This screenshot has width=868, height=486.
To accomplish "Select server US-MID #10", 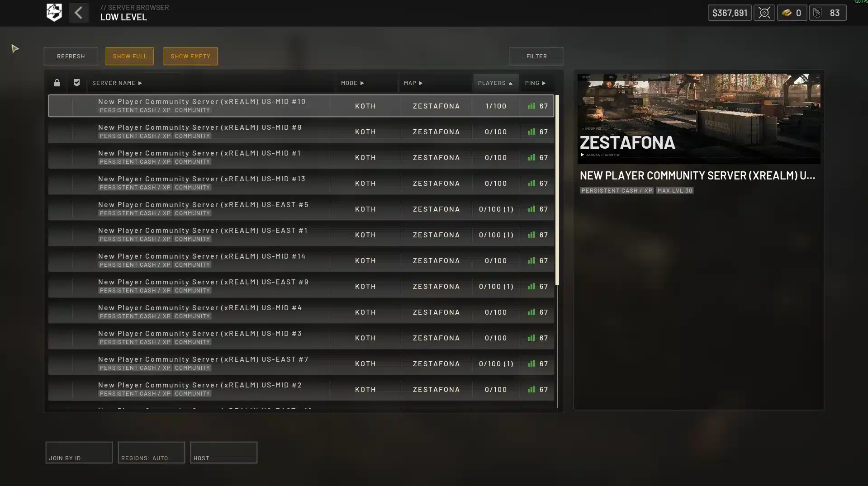I will 301,106.
